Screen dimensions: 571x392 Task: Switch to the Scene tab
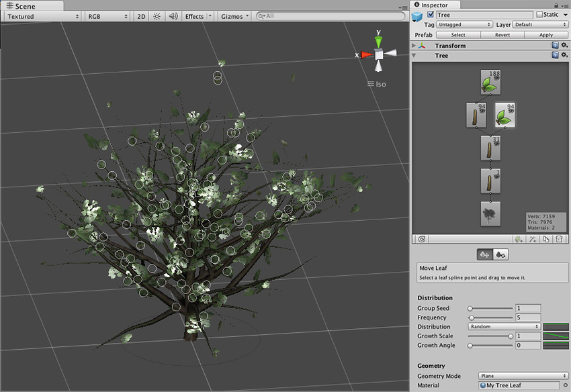[x=27, y=5]
